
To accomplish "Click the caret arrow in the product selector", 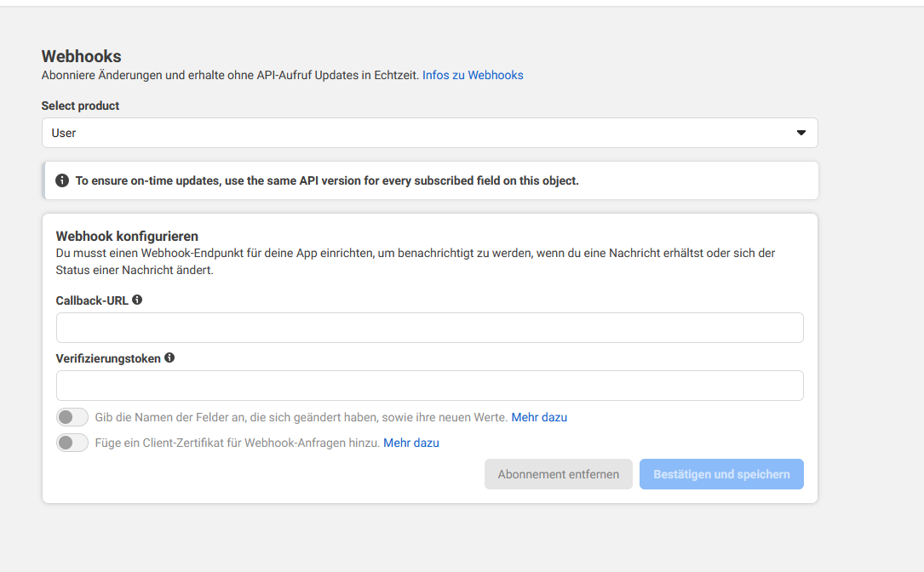I will click(x=801, y=133).
